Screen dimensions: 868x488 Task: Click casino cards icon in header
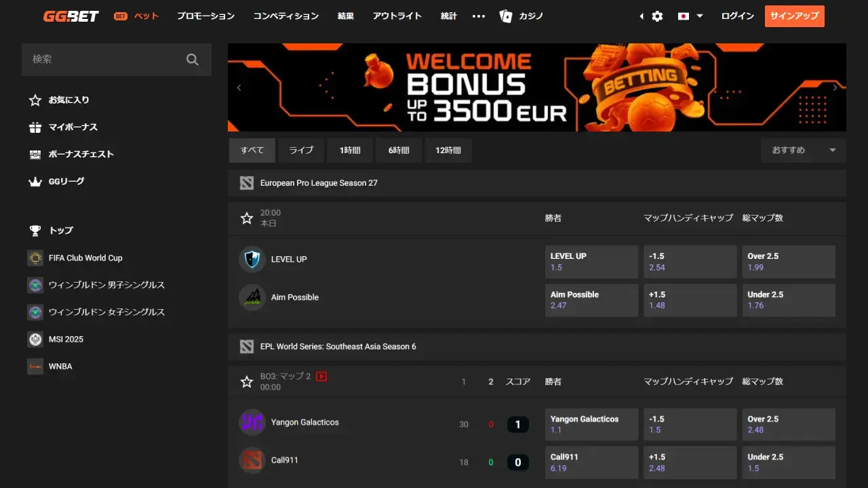[x=506, y=16]
